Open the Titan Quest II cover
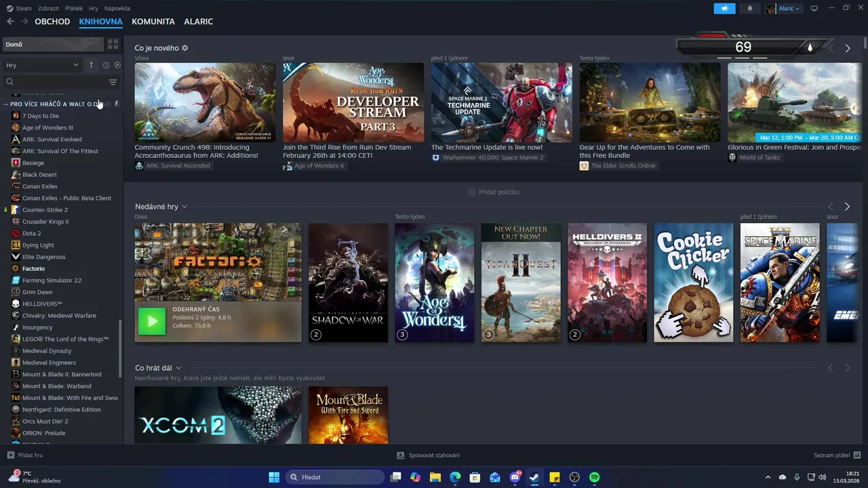Image resolution: width=868 pixels, height=488 pixels. (x=521, y=283)
